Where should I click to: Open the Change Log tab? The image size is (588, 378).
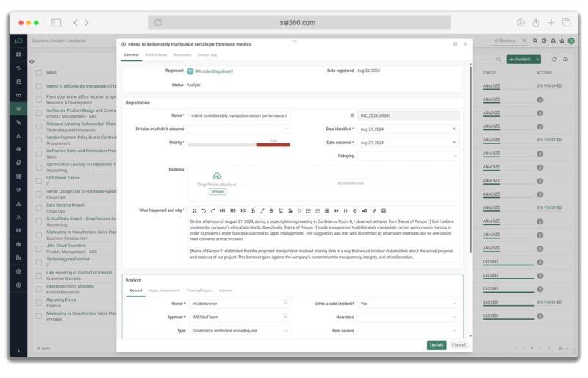tap(207, 54)
